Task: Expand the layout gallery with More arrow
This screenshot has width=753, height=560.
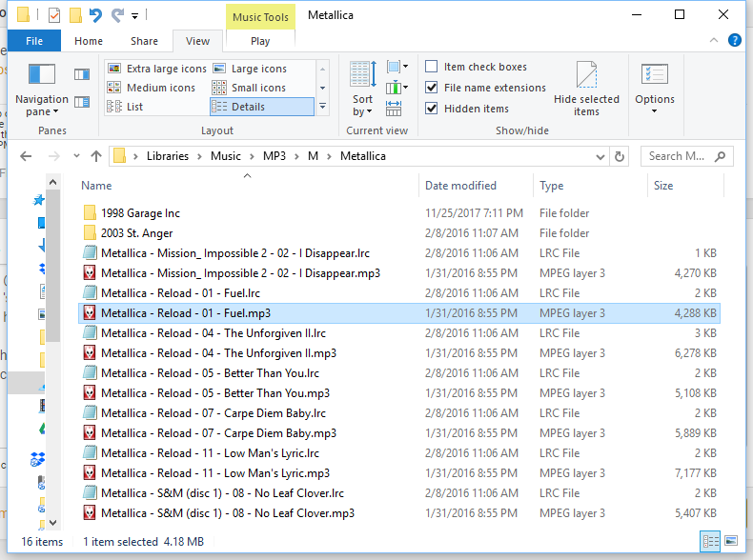Action: pos(323,107)
